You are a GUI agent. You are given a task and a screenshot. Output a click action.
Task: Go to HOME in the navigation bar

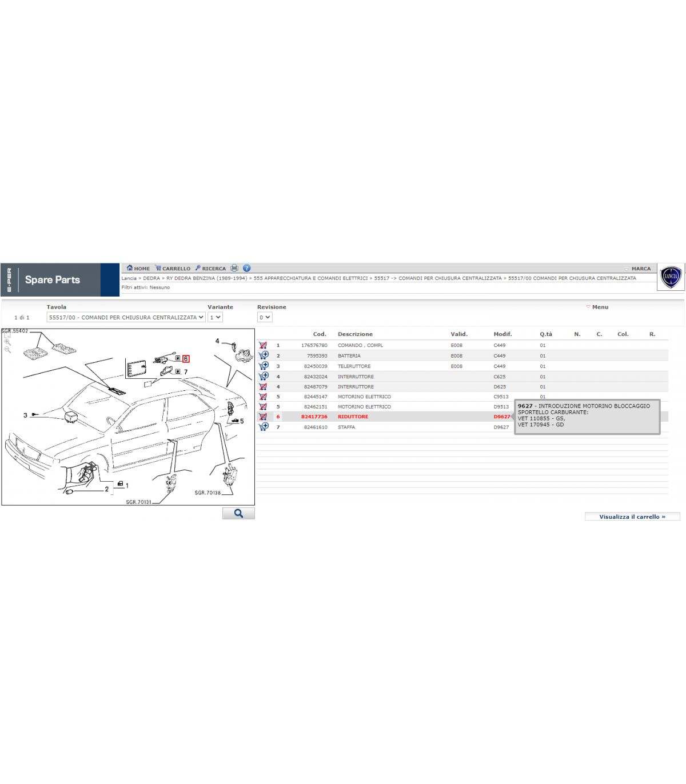(x=138, y=268)
